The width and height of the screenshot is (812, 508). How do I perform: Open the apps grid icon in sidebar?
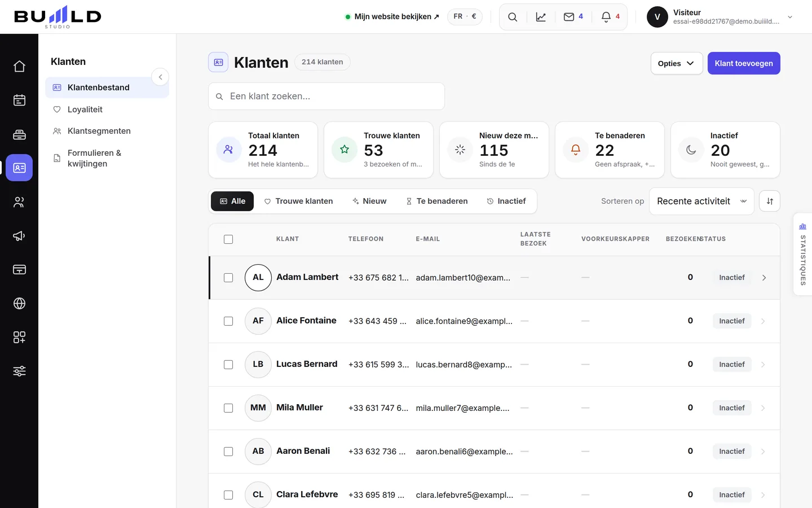(x=19, y=338)
